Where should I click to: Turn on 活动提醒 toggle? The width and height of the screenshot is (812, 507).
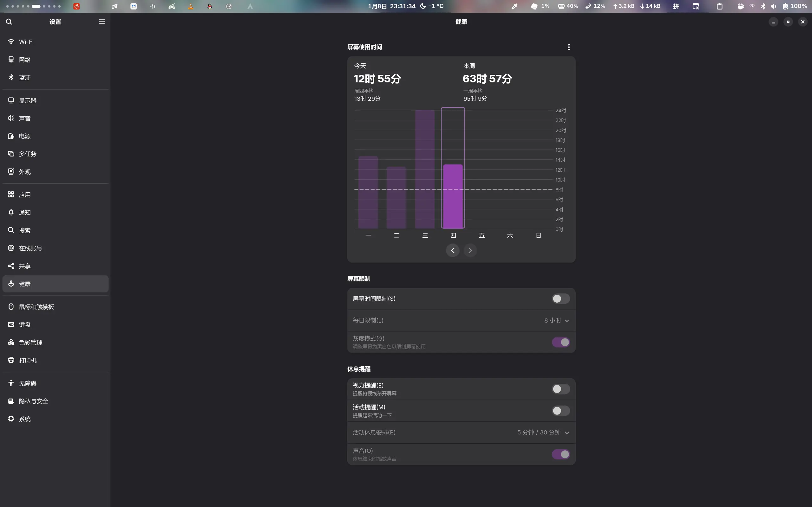[560, 411]
